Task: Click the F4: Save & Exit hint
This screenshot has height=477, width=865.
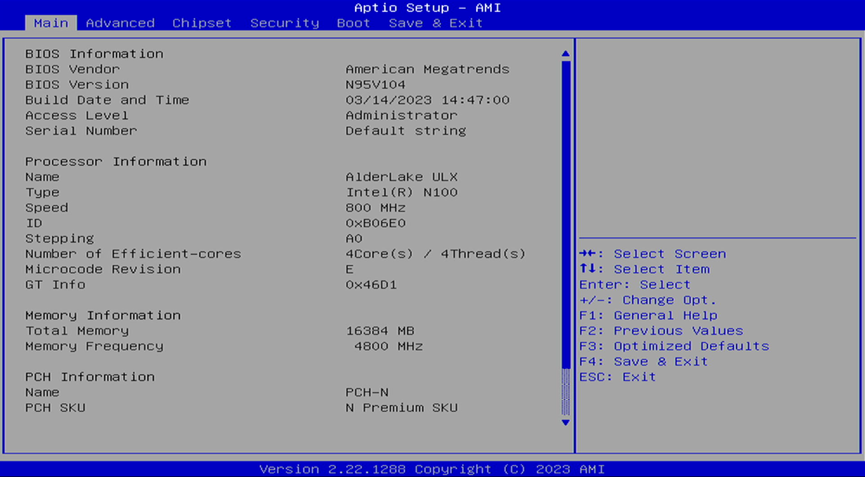Action: pyautogui.click(x=644, y=362)
